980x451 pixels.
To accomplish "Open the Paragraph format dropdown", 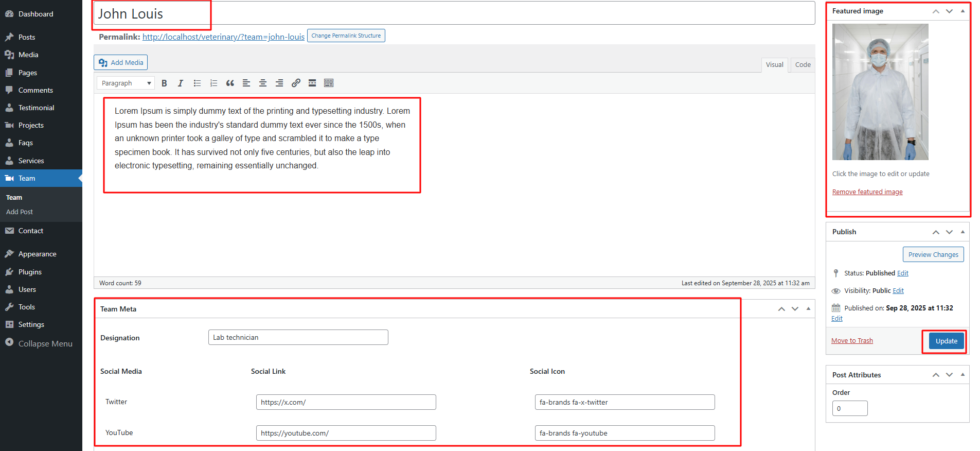I will [x=126, y=83].
